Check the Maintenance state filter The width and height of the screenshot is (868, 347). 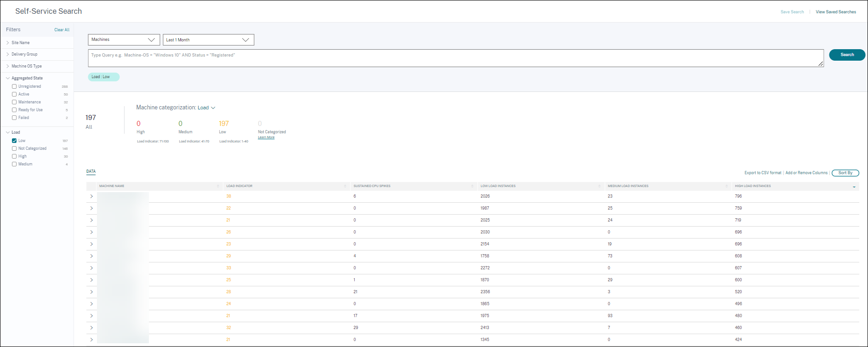click(x=14, y=102)
